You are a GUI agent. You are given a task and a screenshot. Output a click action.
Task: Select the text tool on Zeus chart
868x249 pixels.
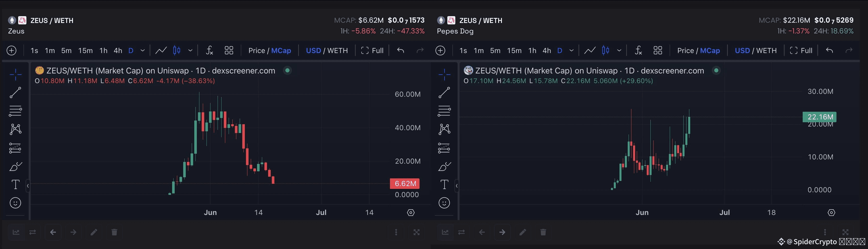(16, 184)
